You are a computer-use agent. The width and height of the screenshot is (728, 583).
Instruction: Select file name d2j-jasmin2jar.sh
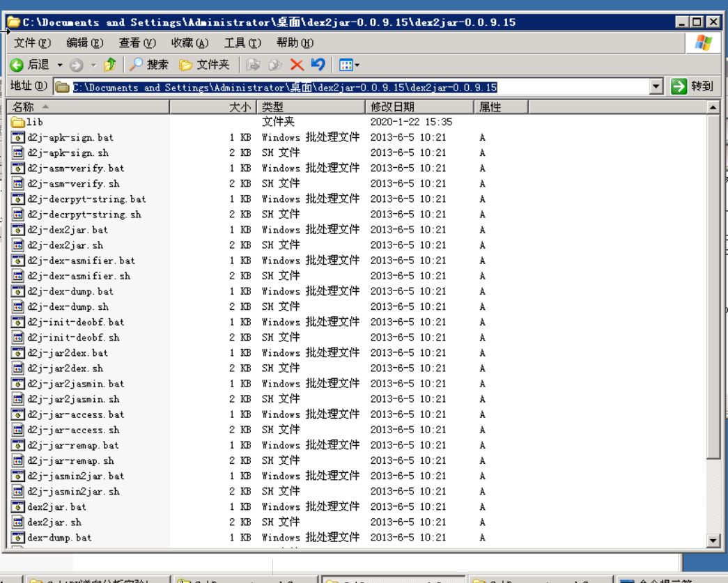click(x=73, y=492)
